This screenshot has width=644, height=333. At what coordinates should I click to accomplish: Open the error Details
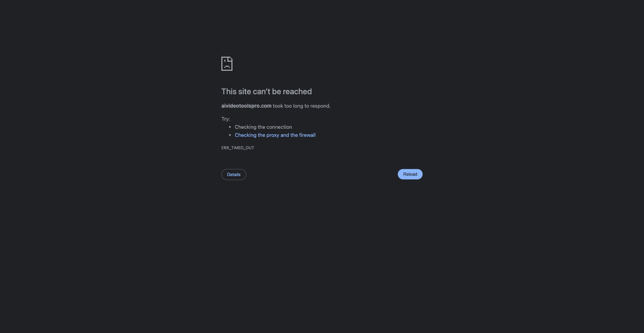pyautogui.click(x=234, y=174)
